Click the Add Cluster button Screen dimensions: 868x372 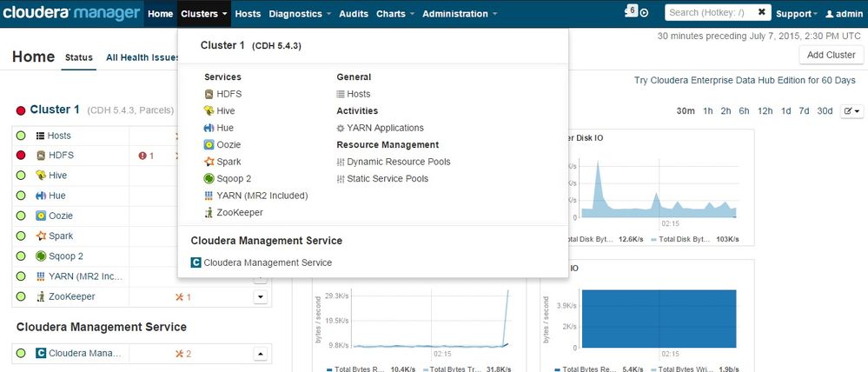point(831,55)
